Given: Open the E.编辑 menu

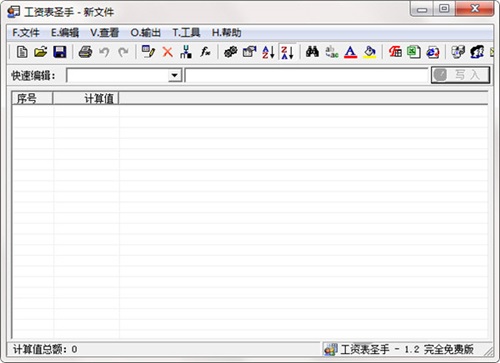Looking at the screenshot, I should [x=65, y=33].
